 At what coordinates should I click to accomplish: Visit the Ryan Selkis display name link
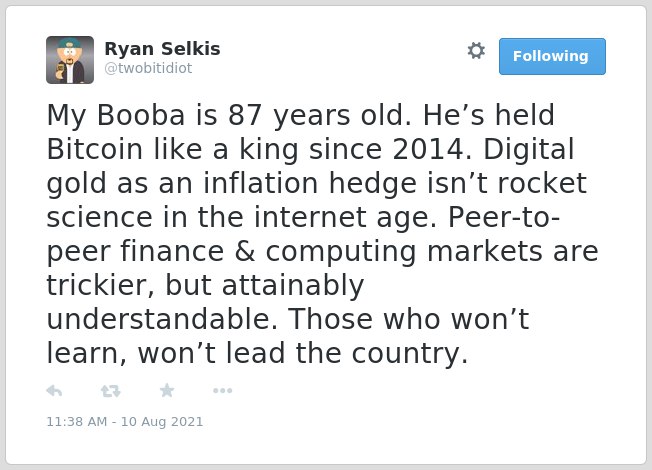tap(162, 49)
